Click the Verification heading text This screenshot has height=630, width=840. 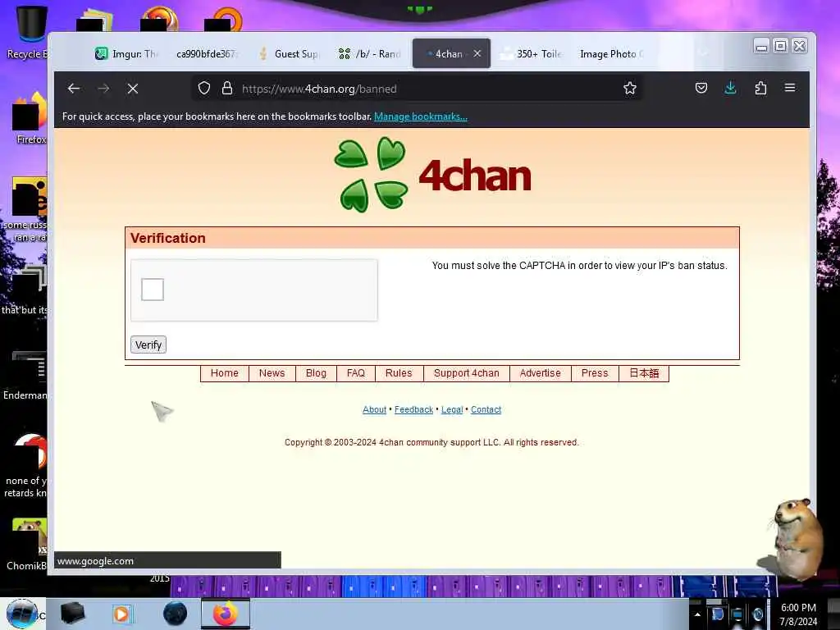[x=167, y=239]
